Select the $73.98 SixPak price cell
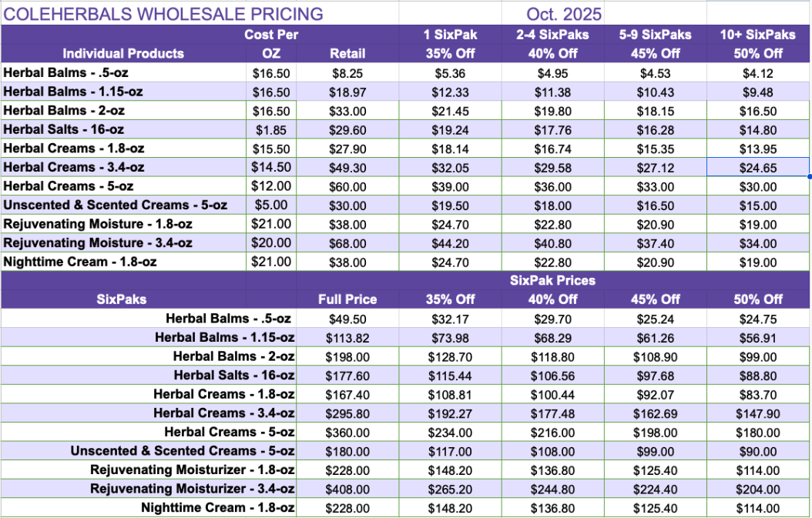Screen dimensions: 812x518 pyautogui.click(x=450, y=337)
